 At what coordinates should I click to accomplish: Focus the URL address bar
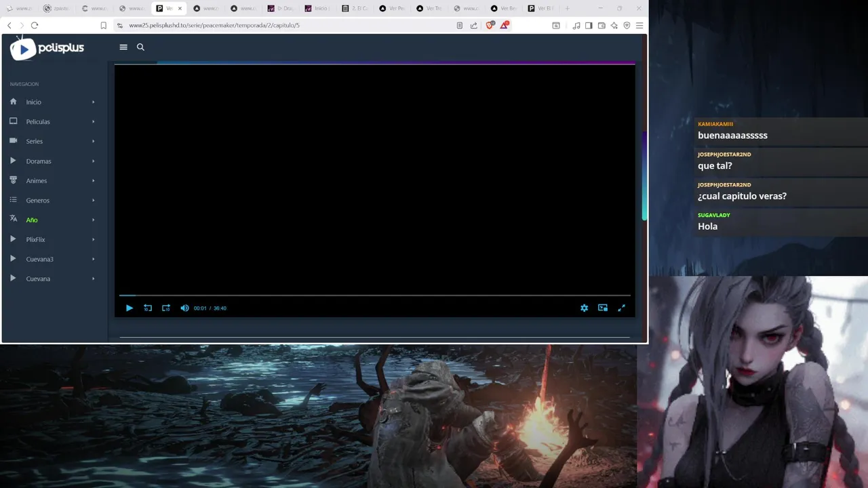point(285,25)
